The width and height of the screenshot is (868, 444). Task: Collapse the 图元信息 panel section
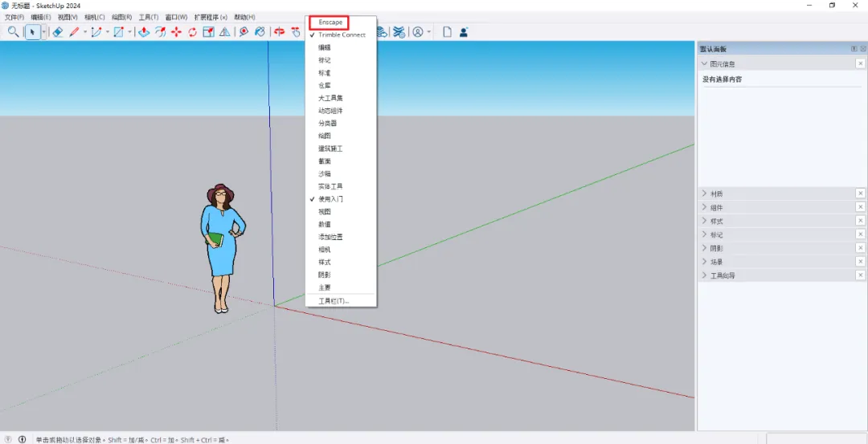pyautogui.click(x=705, y=64)
